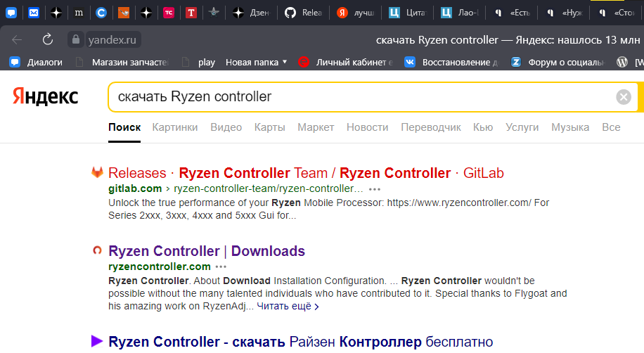Switch to Музыка search tab

[x=570, y=127]
